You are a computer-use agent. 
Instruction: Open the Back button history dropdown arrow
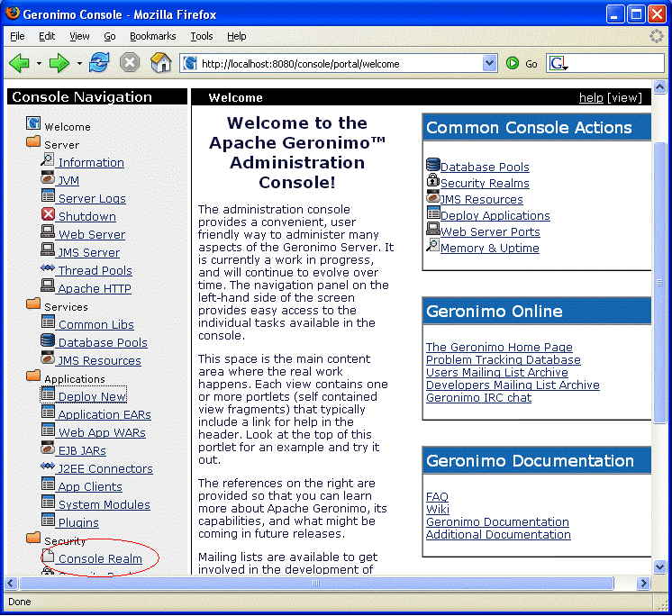tap(39, 64)
